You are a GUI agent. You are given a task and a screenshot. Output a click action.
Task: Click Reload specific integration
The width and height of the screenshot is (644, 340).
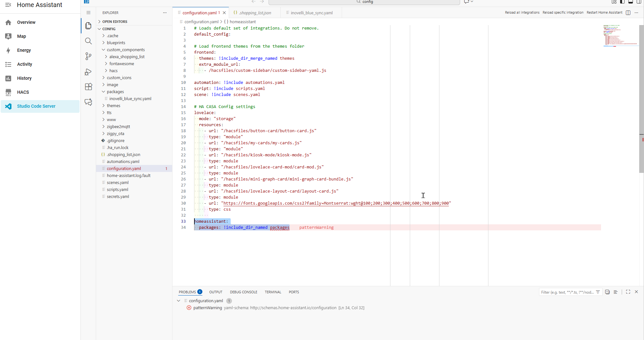tap(563, 13)
